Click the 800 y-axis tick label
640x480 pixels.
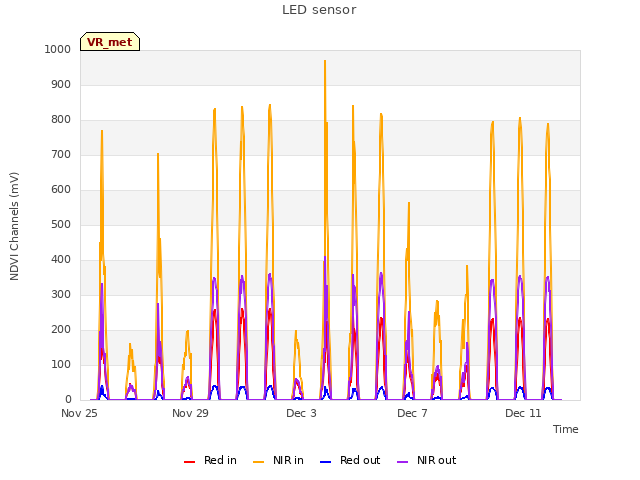[61, 120]
